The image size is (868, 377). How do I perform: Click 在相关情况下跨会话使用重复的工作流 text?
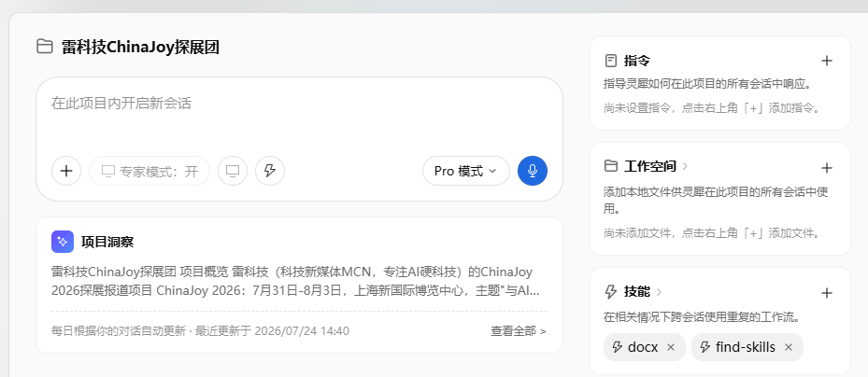coord(703,317)
